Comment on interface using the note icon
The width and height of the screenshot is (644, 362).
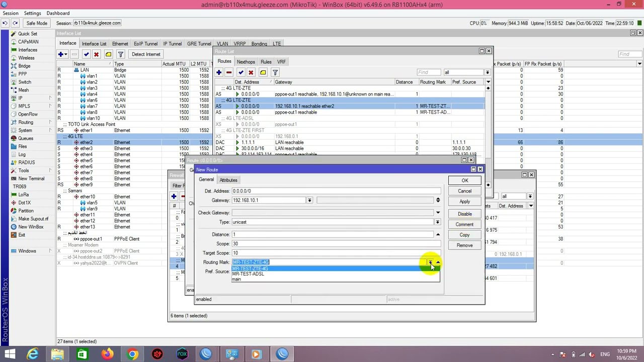109,54
